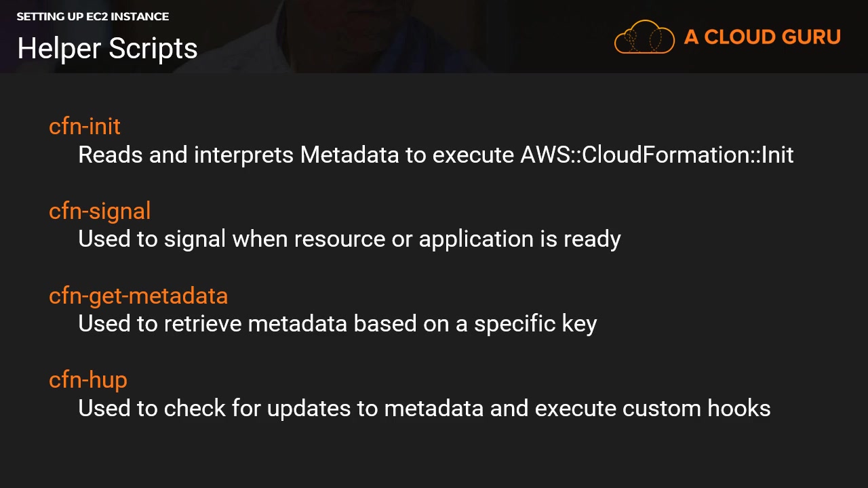The image size is (868, 488).
Task: Click the word 'execute' in cfn-hup description
Action: pos(576,408)
